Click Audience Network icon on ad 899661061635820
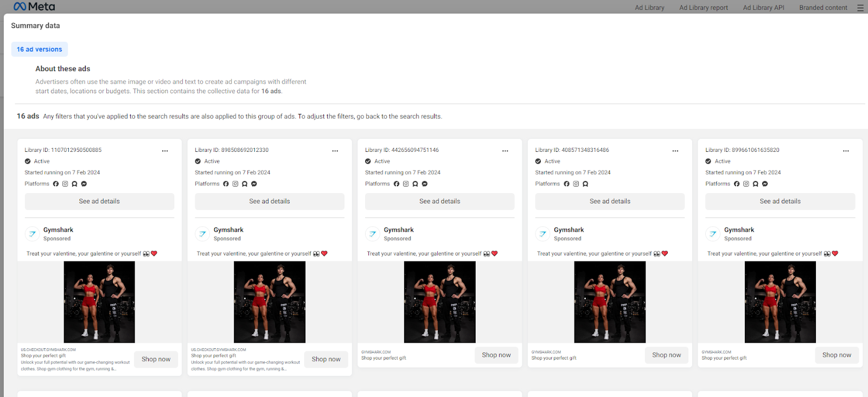 pyautogui.click(x=756, y=184)
